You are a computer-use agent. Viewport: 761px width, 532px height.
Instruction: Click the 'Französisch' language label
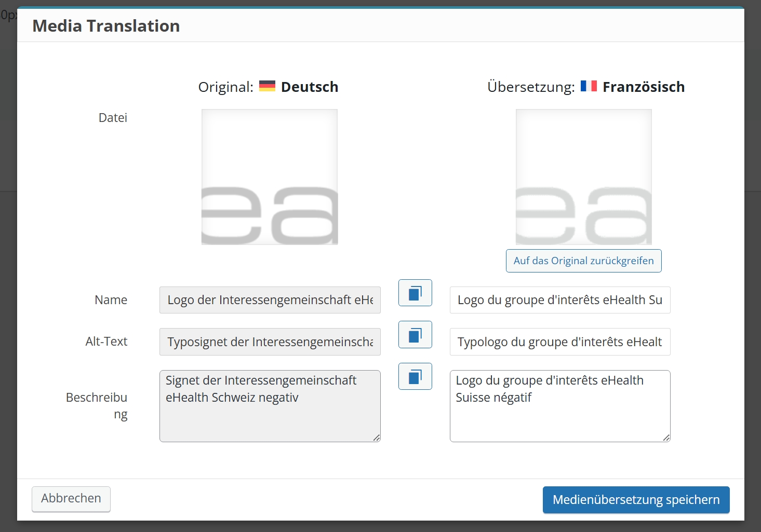click(644, 87)
